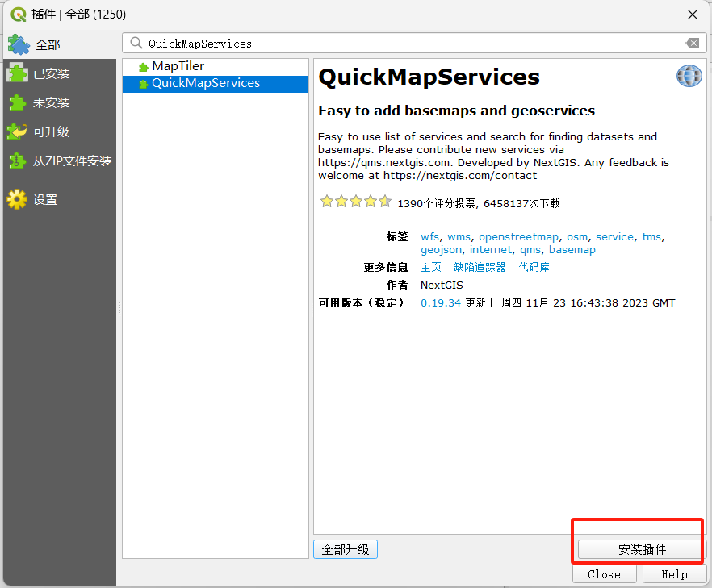Open the 缺陷追踪器 (bug tracker) link
The height and width of the screenshot is (588, 712).
click(480, 267)
